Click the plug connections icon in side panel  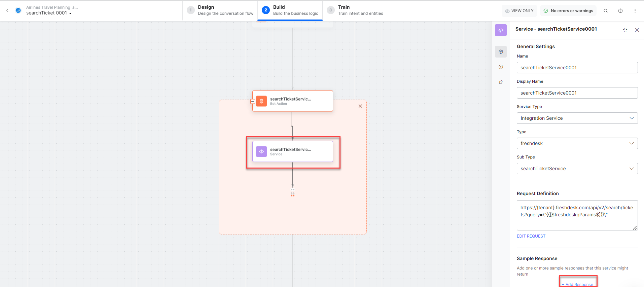click(x=501, y=82)
